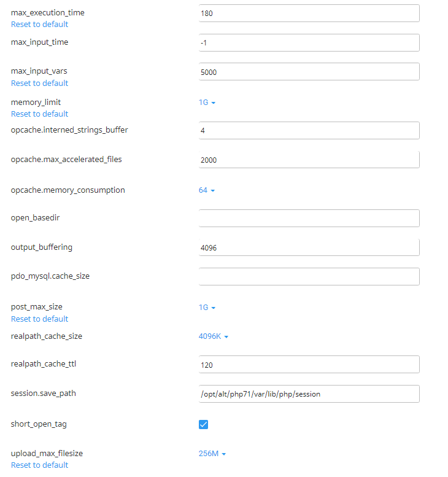Open the post_max_size dropdown
This screenshot has height=477, width=448.
click(207, 308)
